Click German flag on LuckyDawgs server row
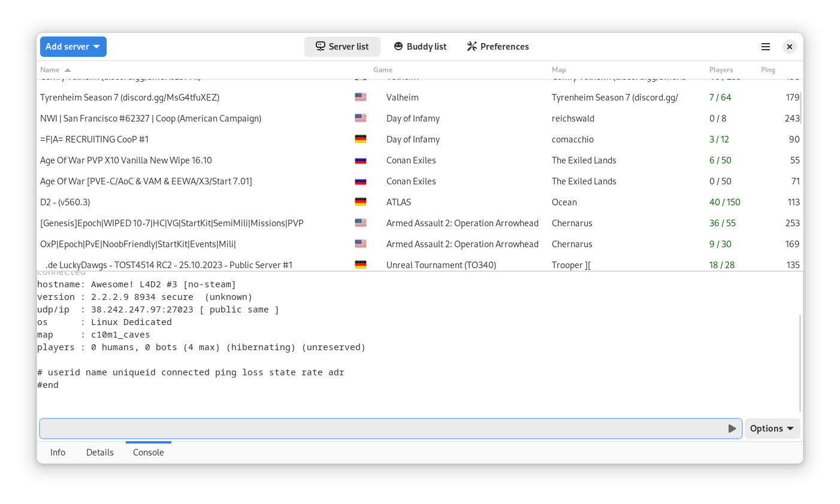This screenshot has width=840, height=504. pyautogui.click(x=361, y=265)
